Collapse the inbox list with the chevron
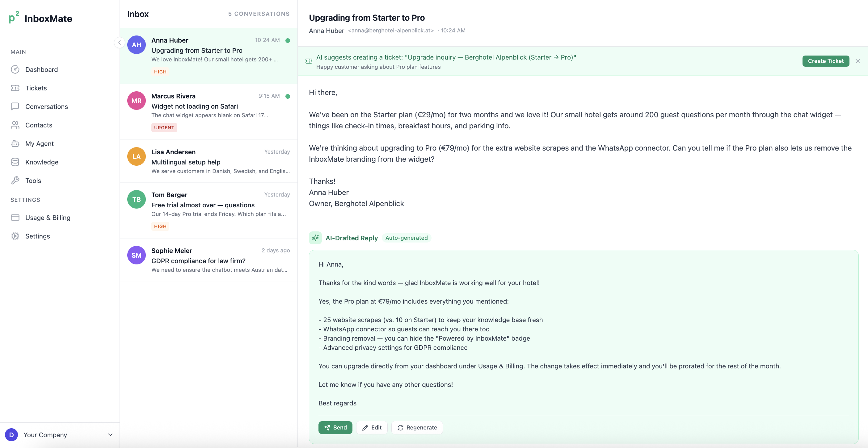868x448 pixels. click(x=119, y=42)
